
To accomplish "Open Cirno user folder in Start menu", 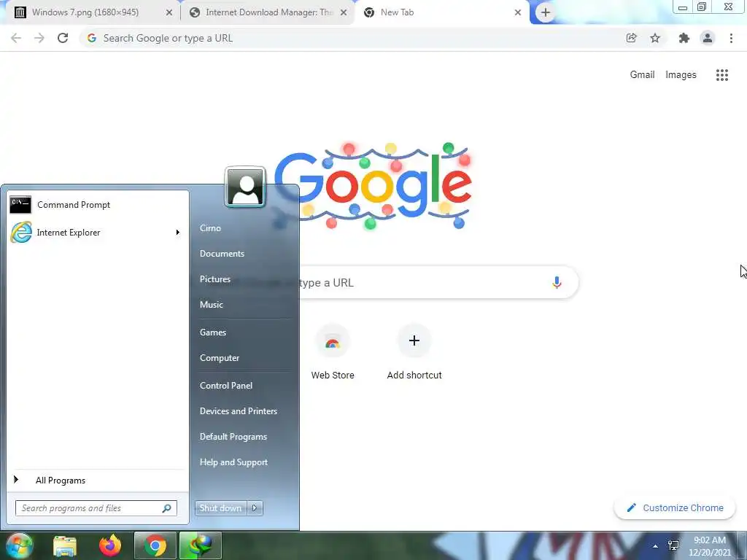I will click(x=210, y=228).
